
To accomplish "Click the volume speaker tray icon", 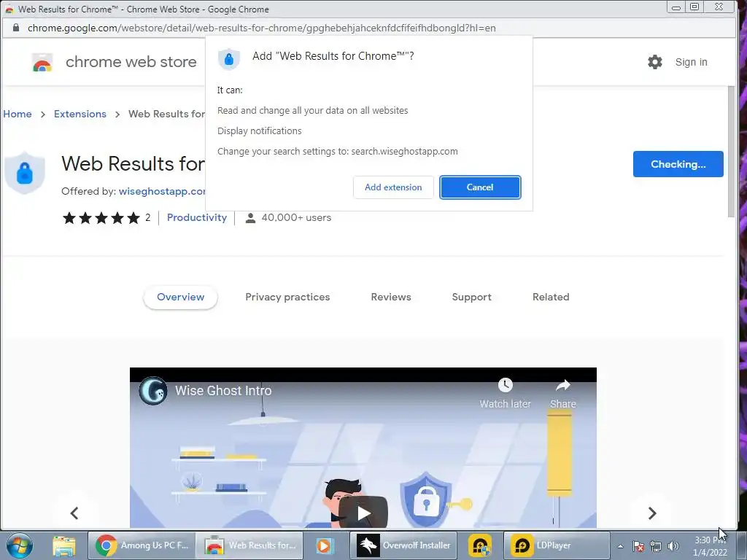I will (673, 546).
